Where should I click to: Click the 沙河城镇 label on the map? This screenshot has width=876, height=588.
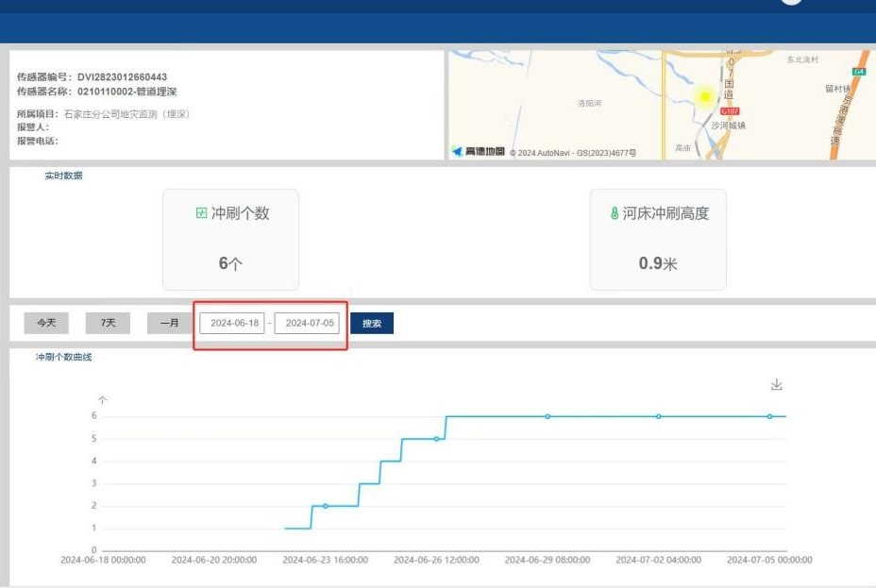[728, 125]
